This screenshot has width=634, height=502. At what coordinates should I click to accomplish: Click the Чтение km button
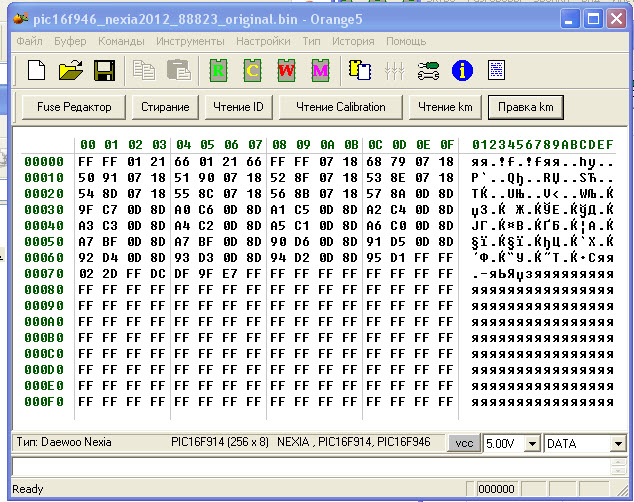pyautogui.click(x=445, y=107)
